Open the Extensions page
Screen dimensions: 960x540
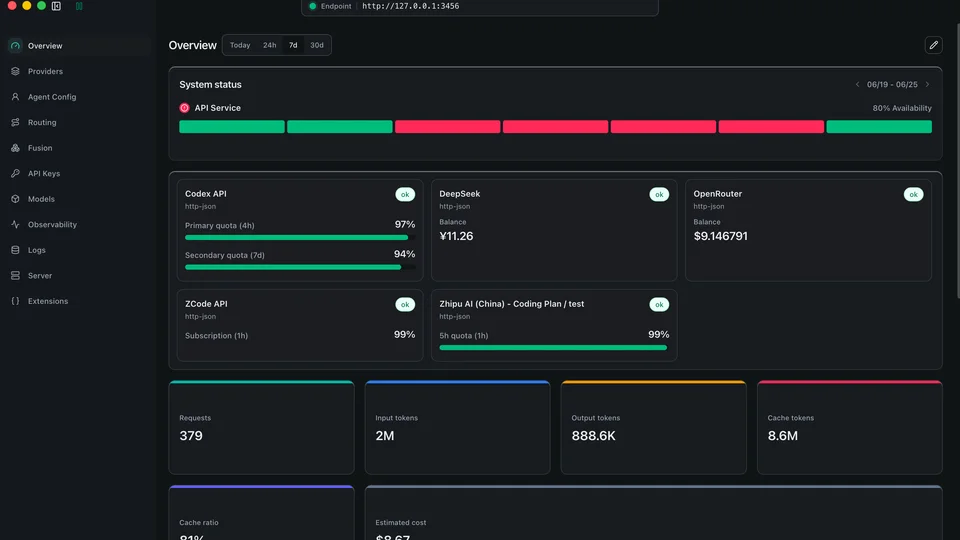[78, 301]
